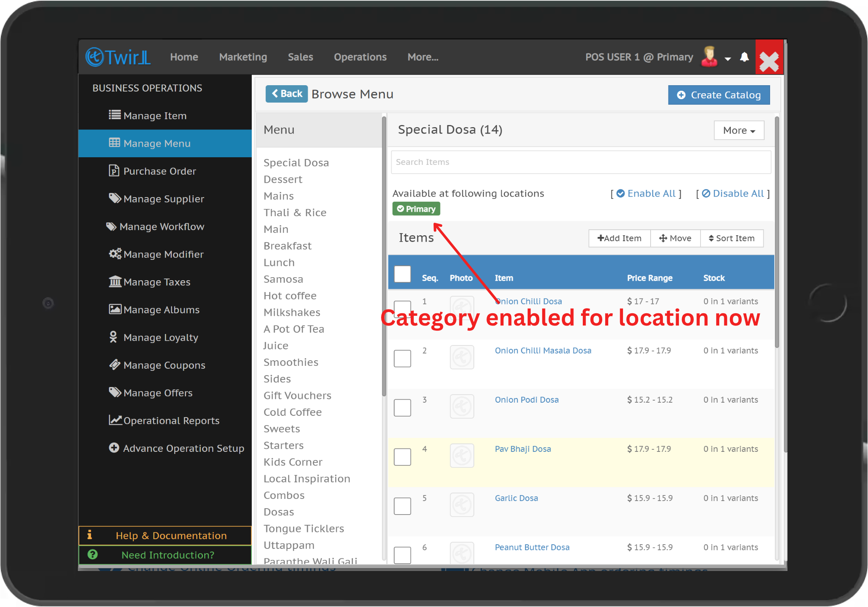Screen dimensions: 868x607
Task: Open the Marketing menu
Action: pos(243,57)
